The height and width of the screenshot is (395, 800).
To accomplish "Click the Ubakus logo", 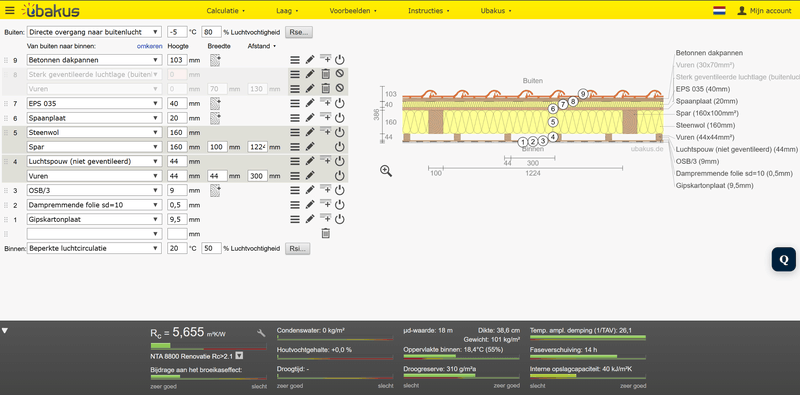I will point(51,10).
